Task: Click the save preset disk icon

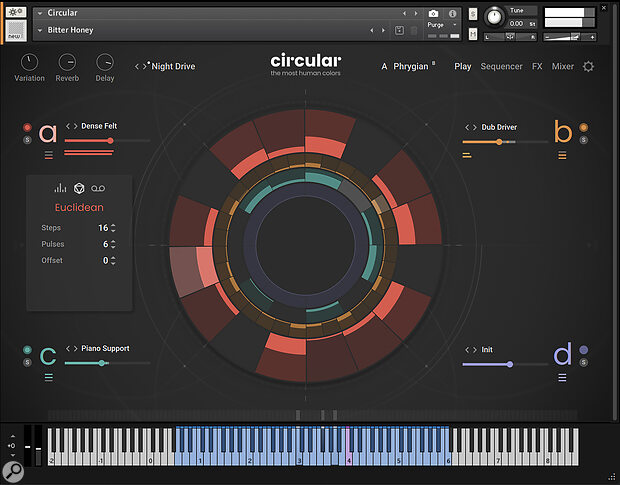Action: pos(399,30)
